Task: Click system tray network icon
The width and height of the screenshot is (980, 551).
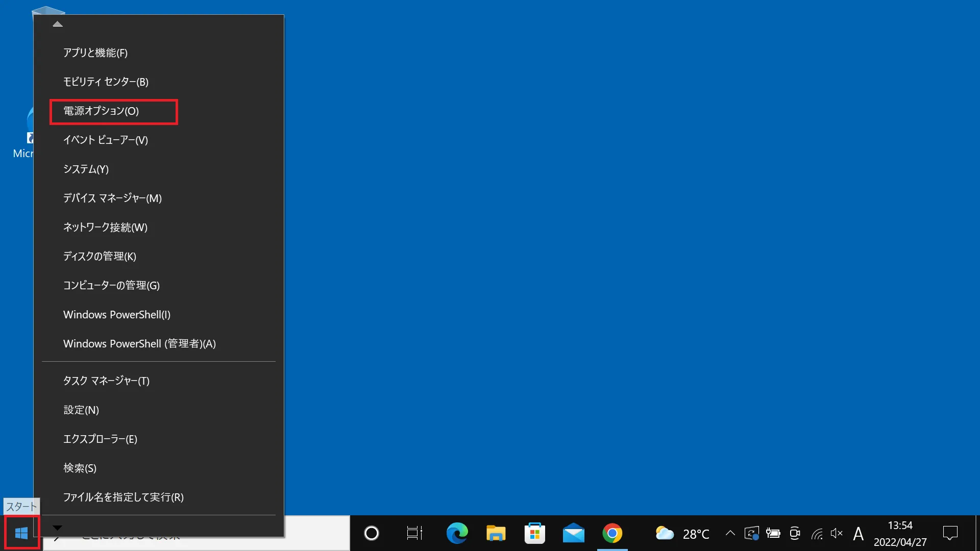Action: click(x=816, y=534)
